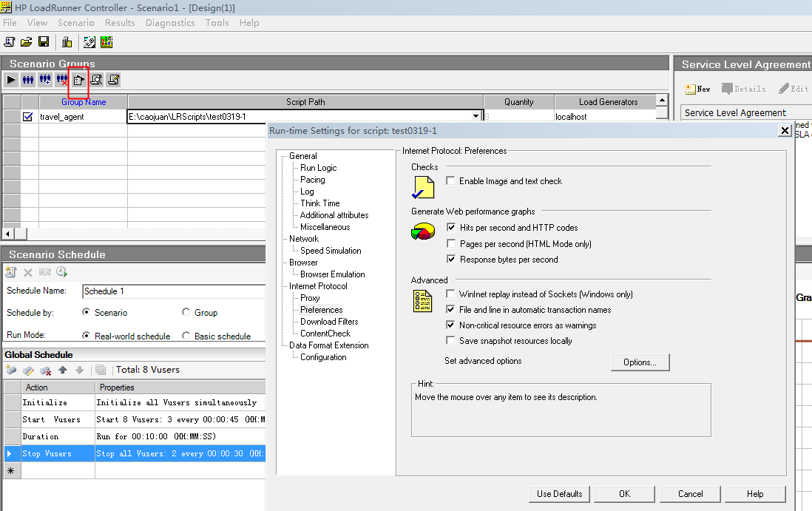The width and height of the screenshot is (812, 511).
Task: Click OK in Run-time Settings
Action: coord(625,494)
